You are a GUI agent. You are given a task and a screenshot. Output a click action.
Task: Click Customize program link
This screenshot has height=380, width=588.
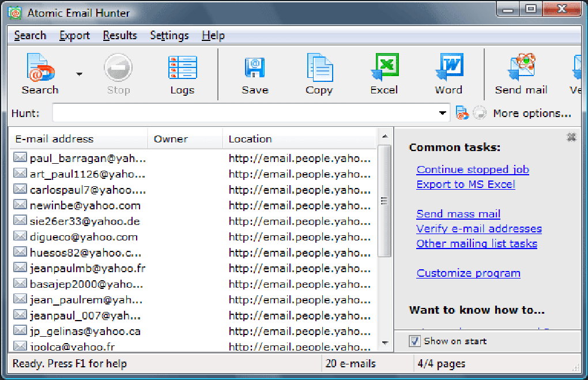(x=468, y=273)
